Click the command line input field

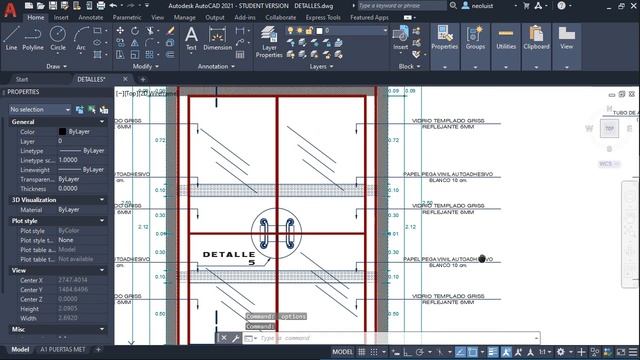(396, 338)
